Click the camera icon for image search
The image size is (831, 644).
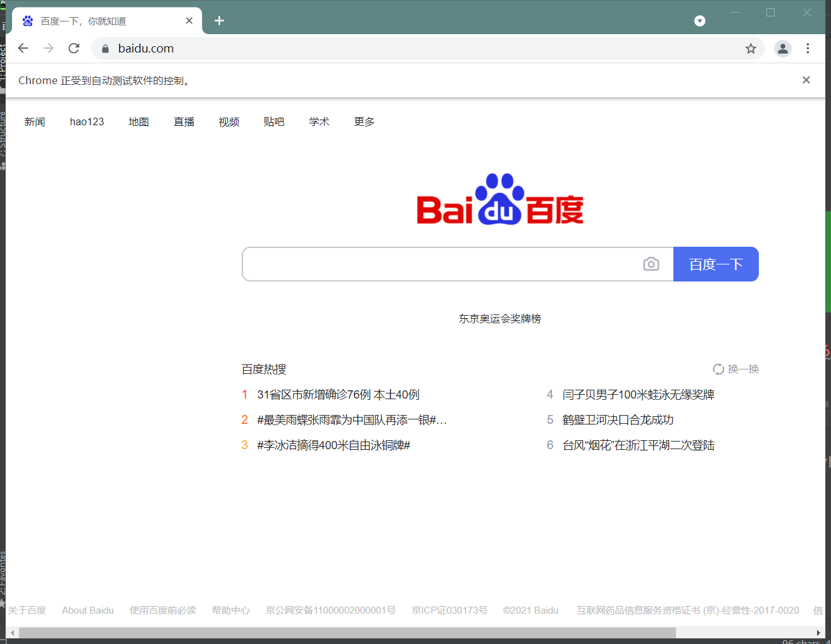651,264
